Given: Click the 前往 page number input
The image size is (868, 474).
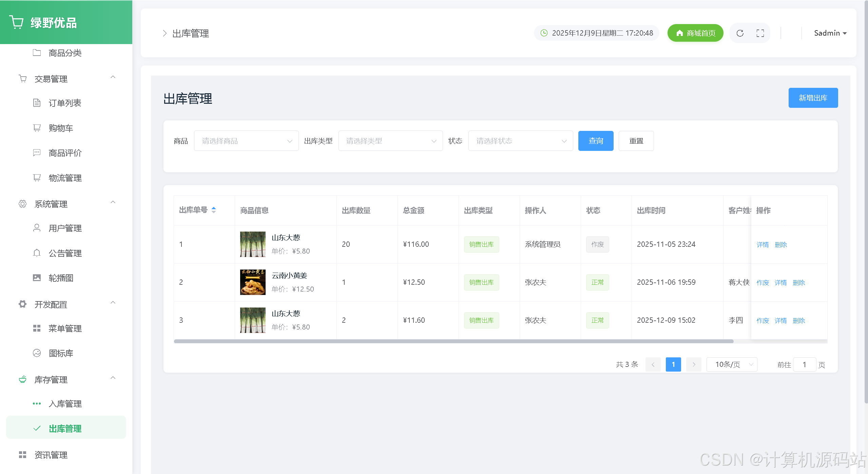Looking at the screenshot, I should point(804,364).
